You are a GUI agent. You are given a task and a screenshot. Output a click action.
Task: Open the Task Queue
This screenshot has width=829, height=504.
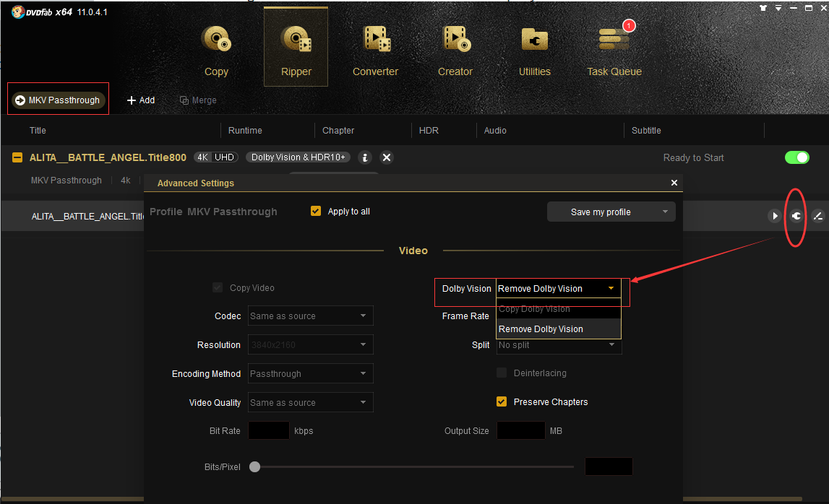[x=614, y=51]
